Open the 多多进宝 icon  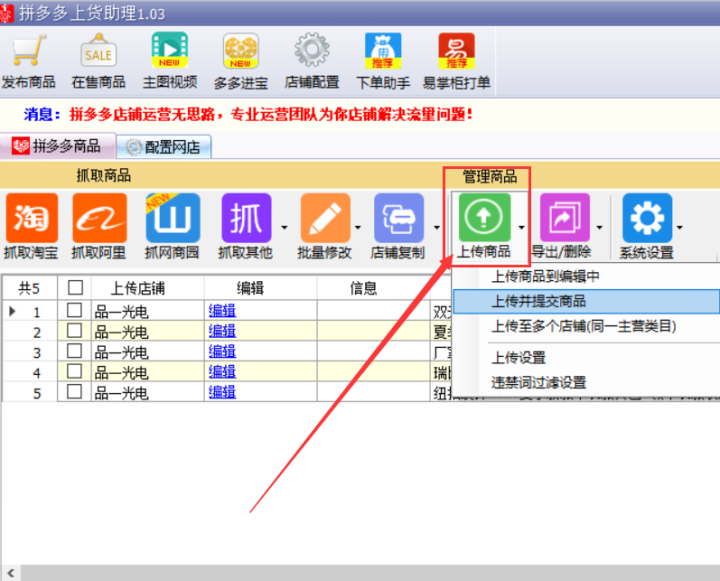[240, 52]
